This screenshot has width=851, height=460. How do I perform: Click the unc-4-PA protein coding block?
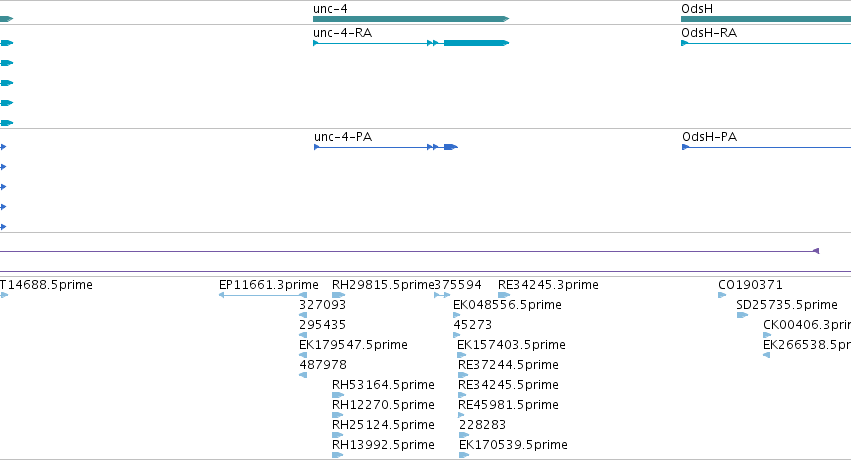point(451,147)
